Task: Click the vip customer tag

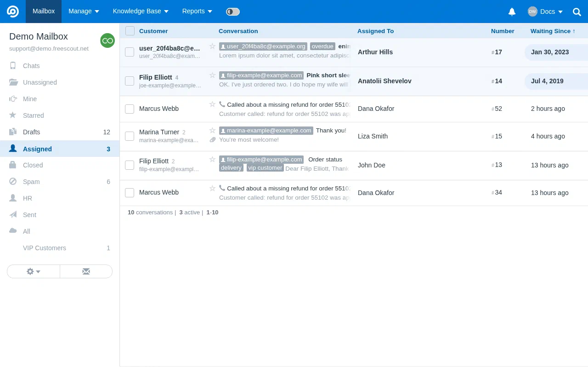Action: click(x=265, y=168)
